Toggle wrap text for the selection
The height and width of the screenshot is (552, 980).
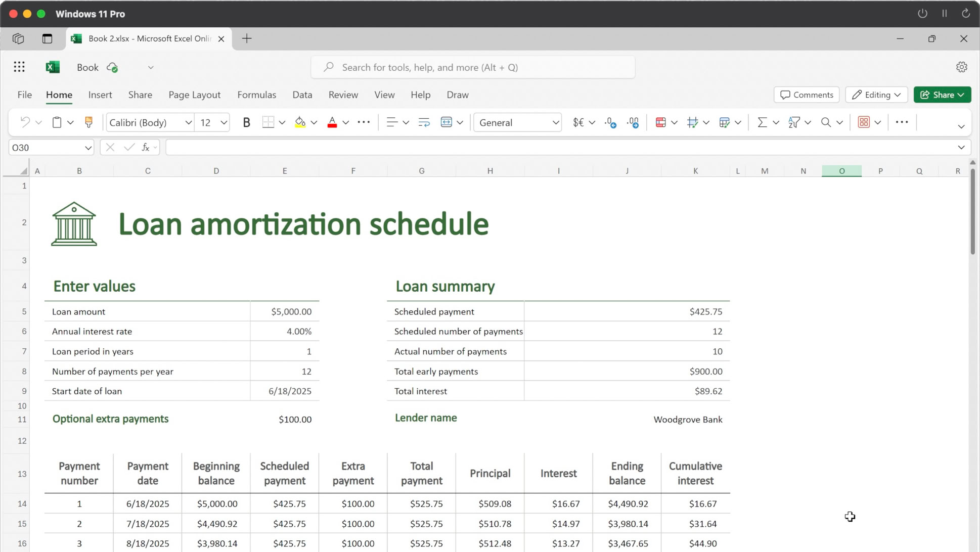[x=423, y=122]
